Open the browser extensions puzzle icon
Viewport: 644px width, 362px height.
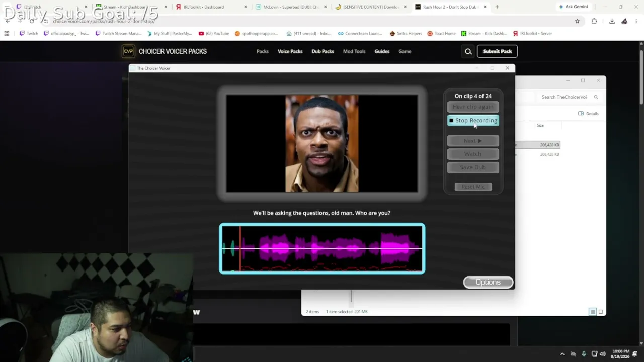click(594, 21)
